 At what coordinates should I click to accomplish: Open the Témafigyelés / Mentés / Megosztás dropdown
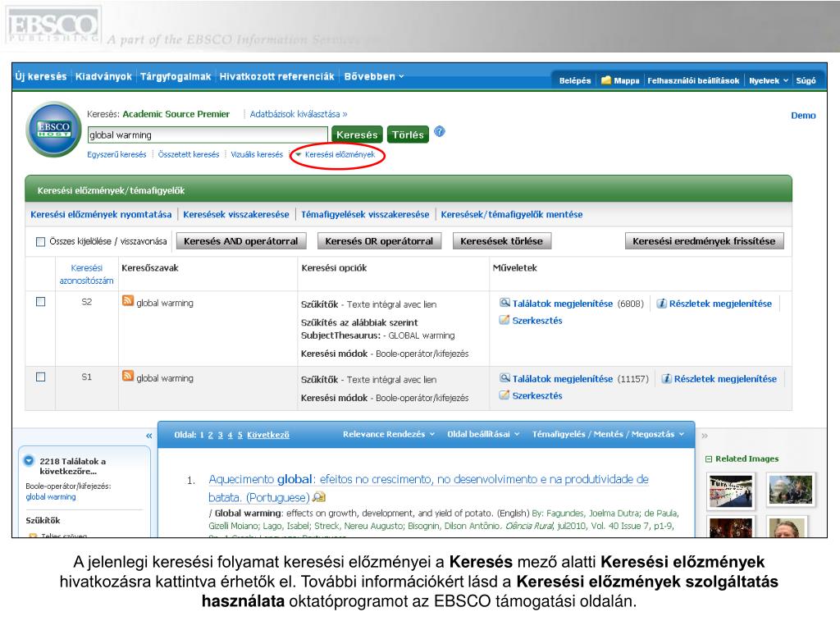click(608, 434)
